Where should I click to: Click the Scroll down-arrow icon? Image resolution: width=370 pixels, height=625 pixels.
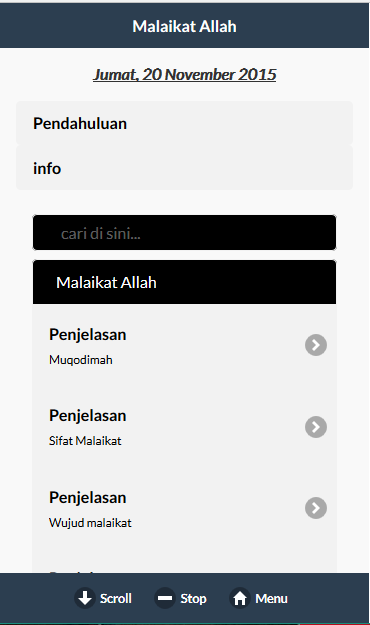tap(85, 598)
